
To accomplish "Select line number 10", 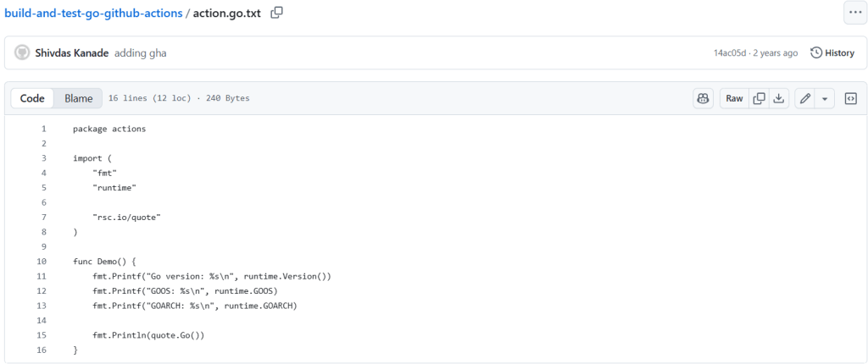I will tap(42, 262).
